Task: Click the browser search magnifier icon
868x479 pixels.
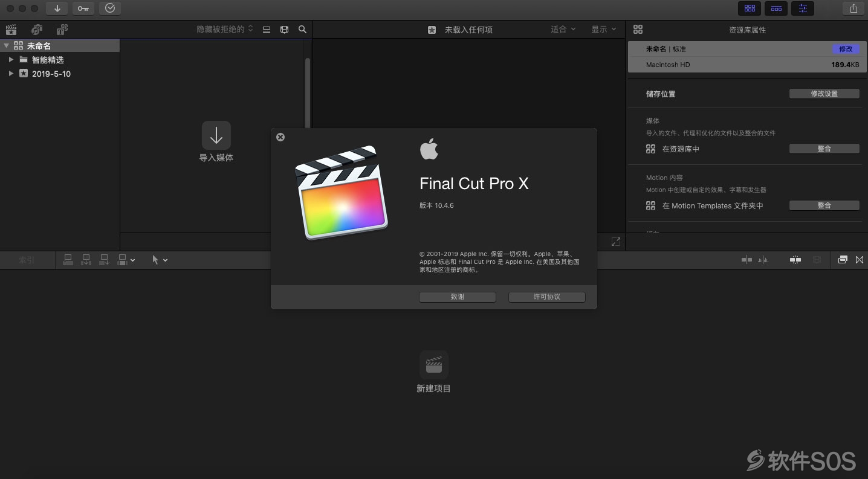Action: (x=302, y=29)
